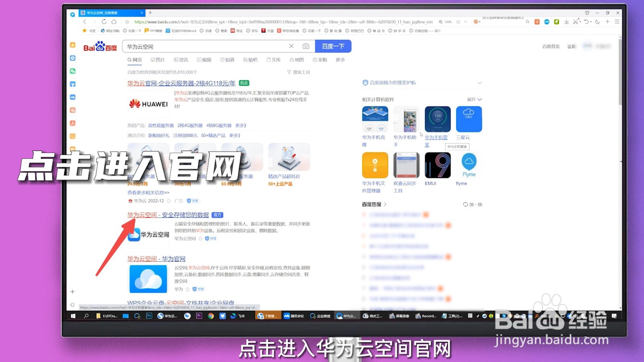Switch to the 文库 search tab
The width and height of the screenshot is (644, 362).
coord(274,60)
